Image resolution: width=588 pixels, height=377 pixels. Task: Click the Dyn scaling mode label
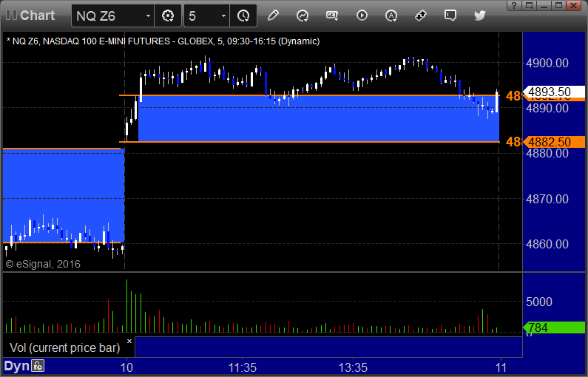(16, 366)
